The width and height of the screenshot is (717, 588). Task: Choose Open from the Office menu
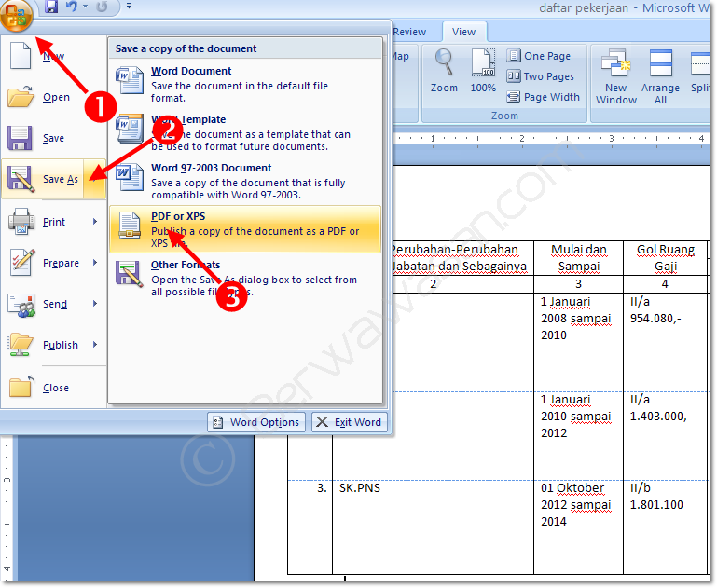click(53, 97)
